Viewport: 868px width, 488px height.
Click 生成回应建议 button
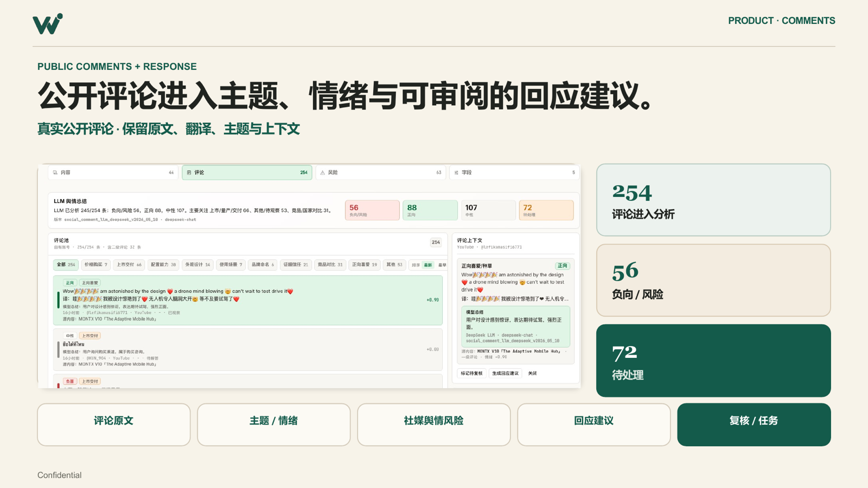505,373
